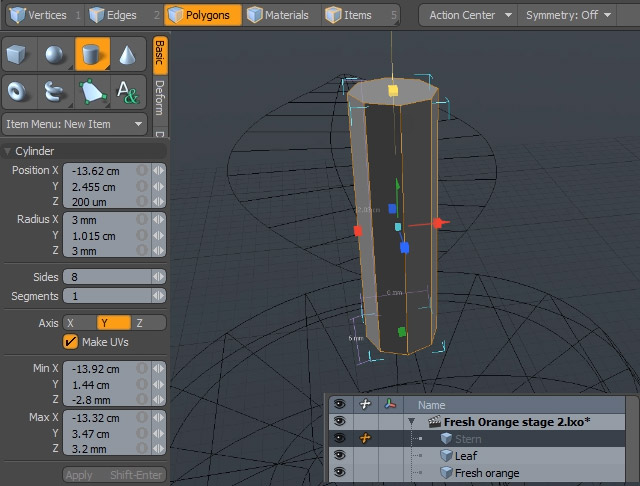The height and width of the screenshot is (486, 640).
Task: Click the red X-axis handle arrow
Action: click(x=440, y=223)
